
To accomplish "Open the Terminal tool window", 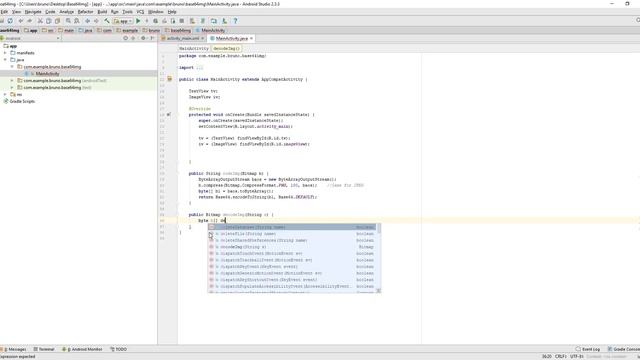I will (44, 349).
